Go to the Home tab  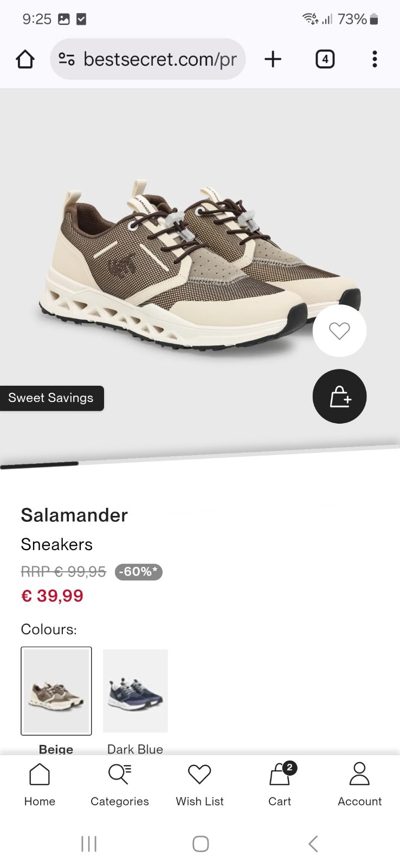(x=40, y=785)
